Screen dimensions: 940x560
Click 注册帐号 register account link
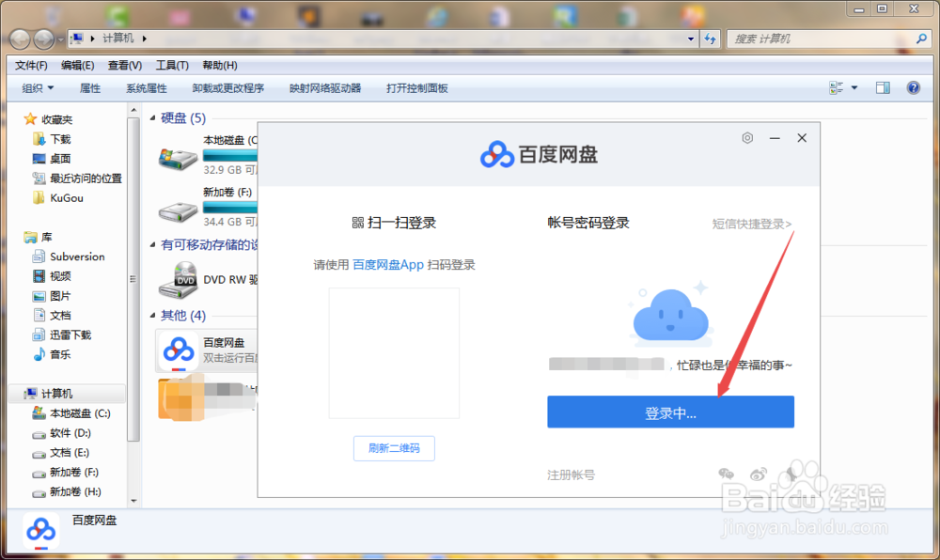(571, 474)
